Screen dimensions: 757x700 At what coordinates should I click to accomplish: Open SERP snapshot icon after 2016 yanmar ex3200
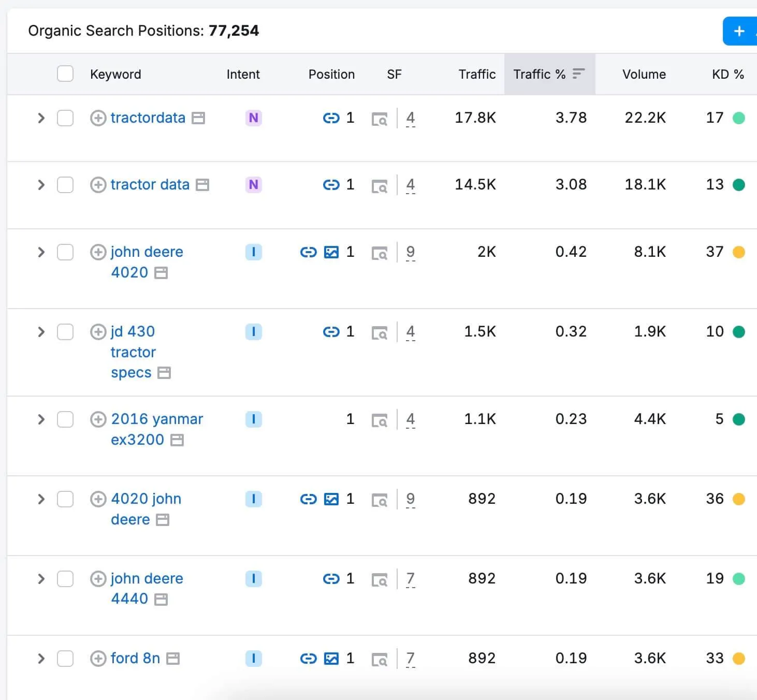coord(177,440)
